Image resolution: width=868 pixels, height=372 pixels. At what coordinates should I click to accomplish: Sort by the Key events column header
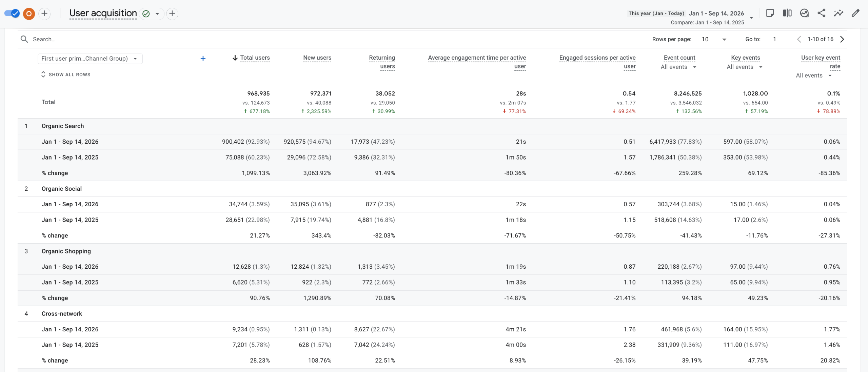[746, 58]
